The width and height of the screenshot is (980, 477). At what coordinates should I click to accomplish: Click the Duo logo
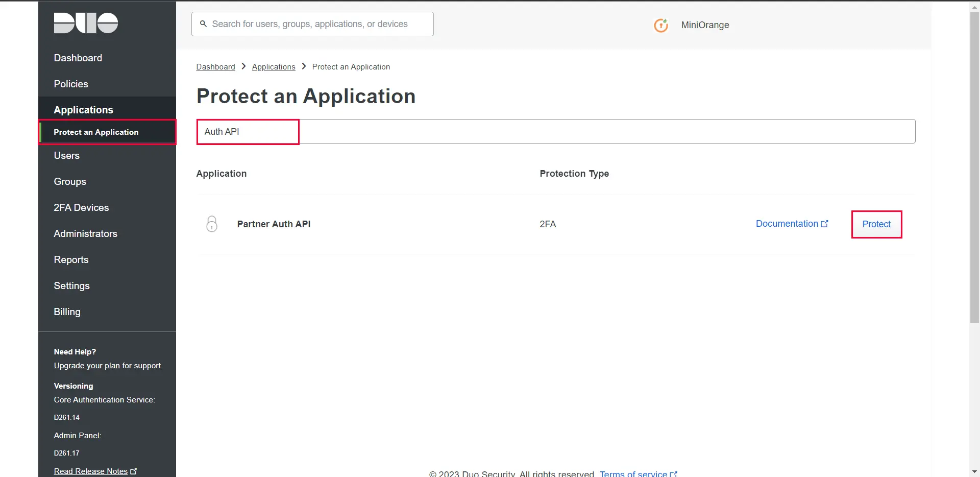pyautogui.click(x=86, y=23)
